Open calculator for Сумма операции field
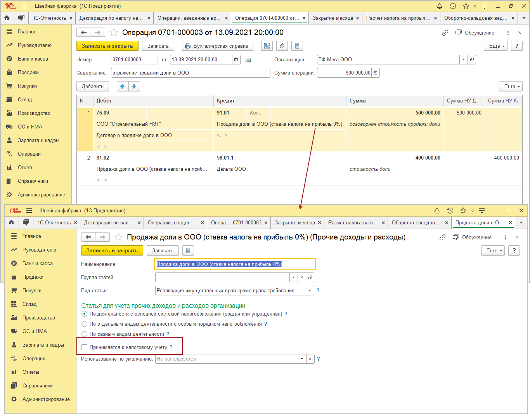Screen dimensions: 530x420 tap(375, 73)
